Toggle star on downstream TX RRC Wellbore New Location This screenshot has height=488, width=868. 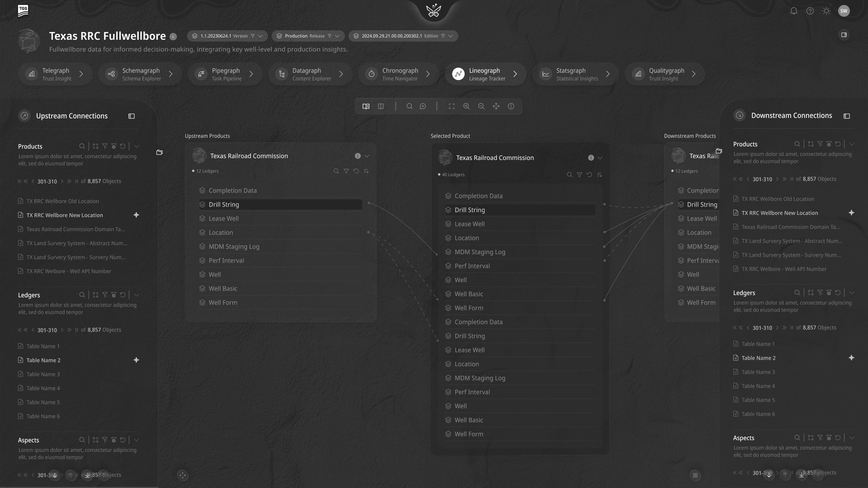[x=851, y=213]
